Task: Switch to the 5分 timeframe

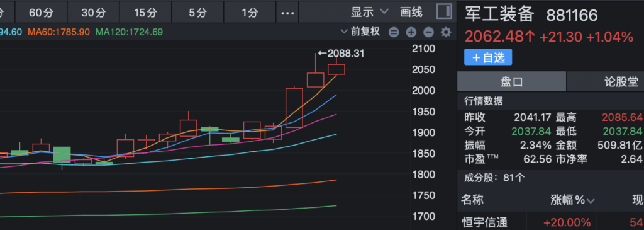Action: [197, 13]
